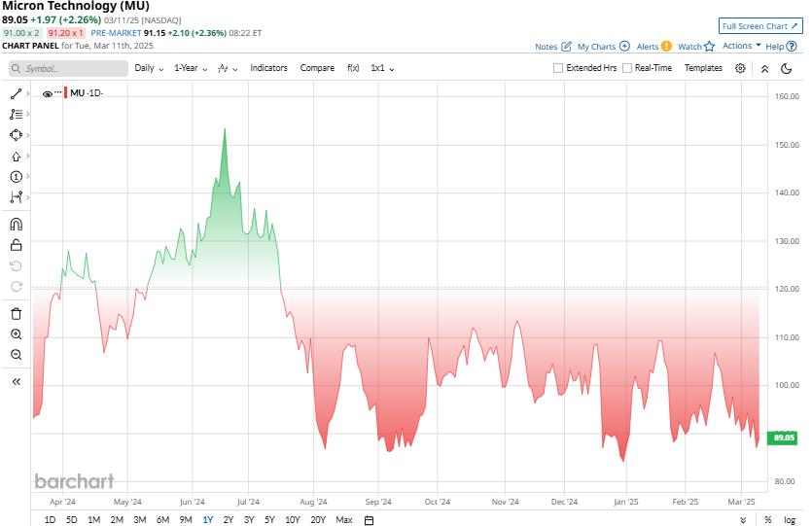Select the shapes drawing tool
This screenshot has height=526, width=812.
(17, 135)
